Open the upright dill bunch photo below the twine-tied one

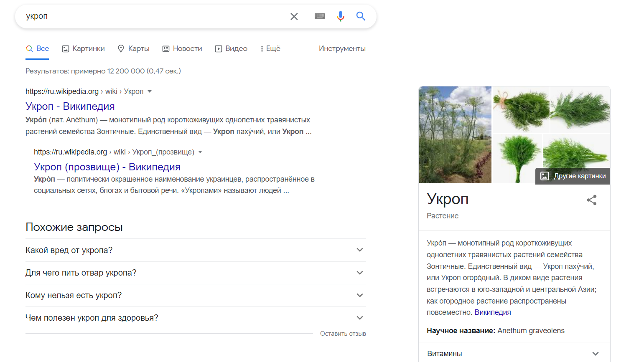[517, 159]
